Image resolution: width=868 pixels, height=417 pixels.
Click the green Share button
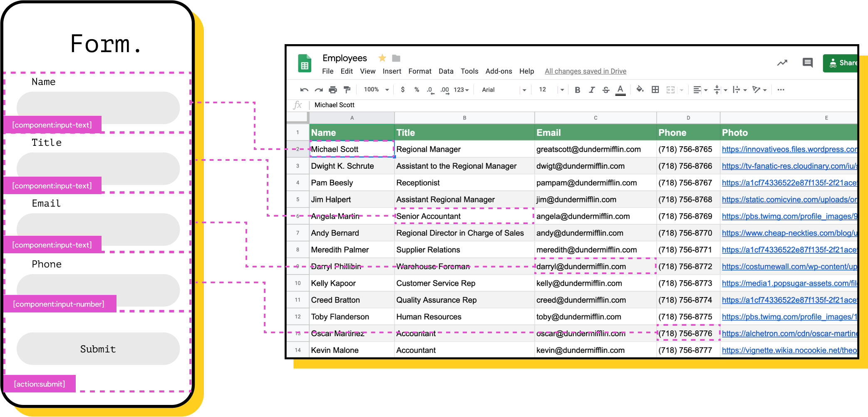(841, 63)
